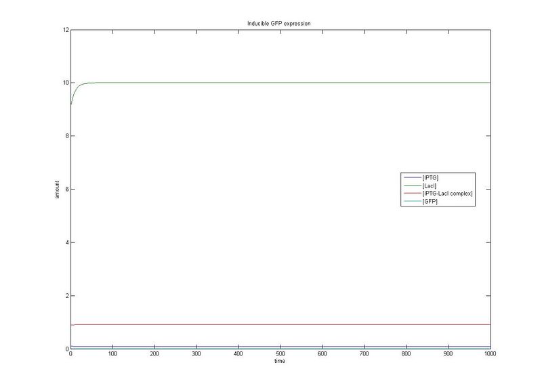Select the [IPTG-LacI complex] legend entry
Screen dimensions: 542x392
(447, 193)
